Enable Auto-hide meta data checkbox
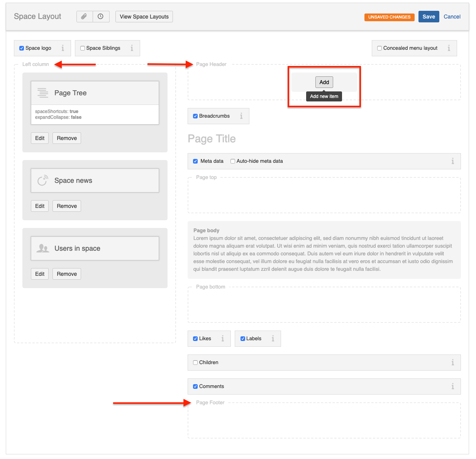This screenshot has width=476, height=459. click(233, 161)
